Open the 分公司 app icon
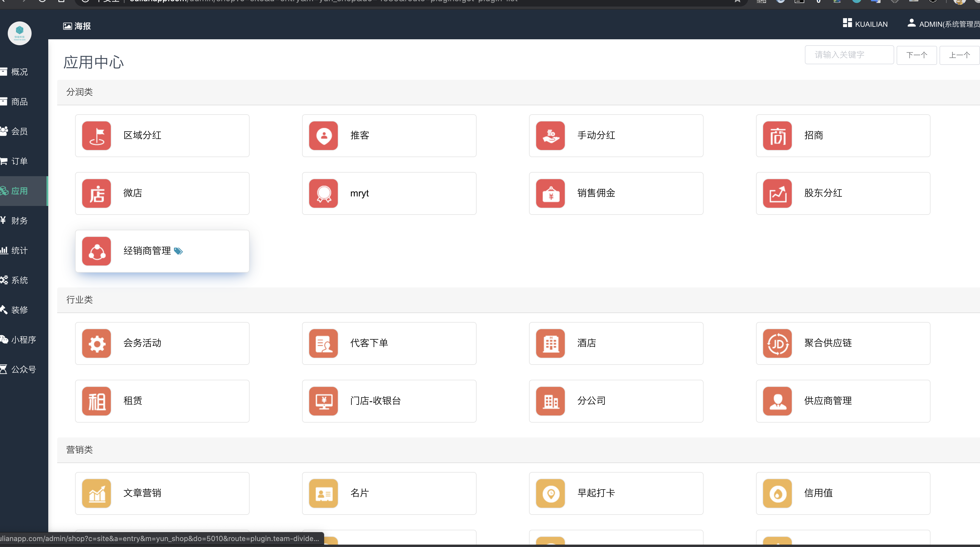The height and width of the screenshot is (547, 980). tap(550, 401)
